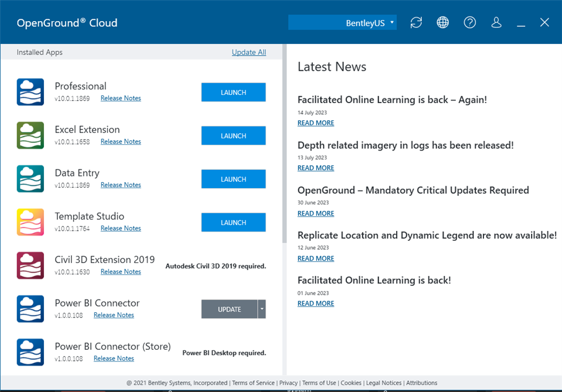The width and height of the screenshot is (562, 392).
Task: Open the Attributions footer link
Action: point(421,383)
